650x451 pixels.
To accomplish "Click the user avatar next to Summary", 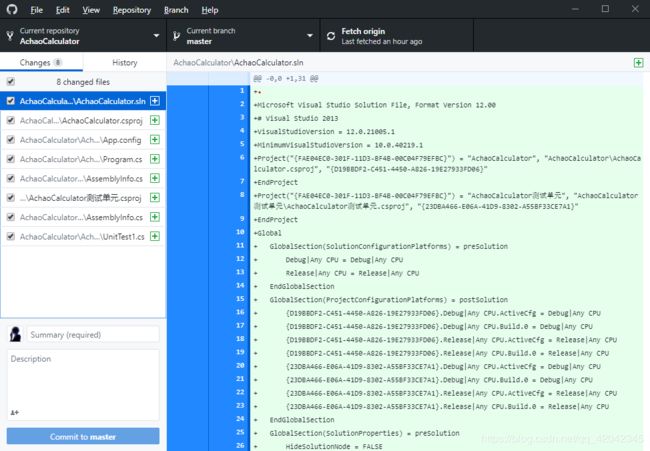I will pyautogui.click(x=15, y=334).
